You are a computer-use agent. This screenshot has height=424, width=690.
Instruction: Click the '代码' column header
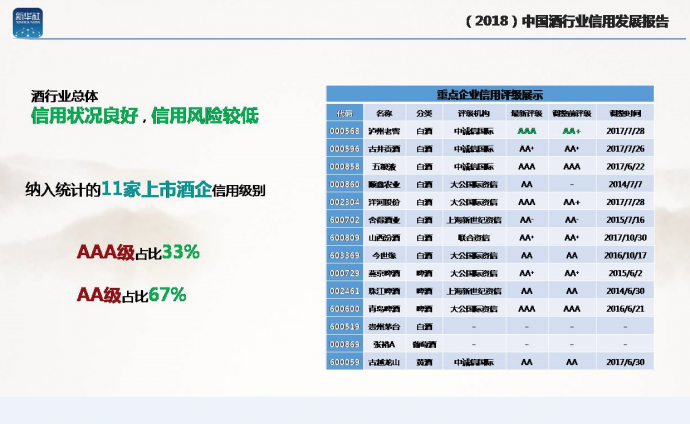345,113
